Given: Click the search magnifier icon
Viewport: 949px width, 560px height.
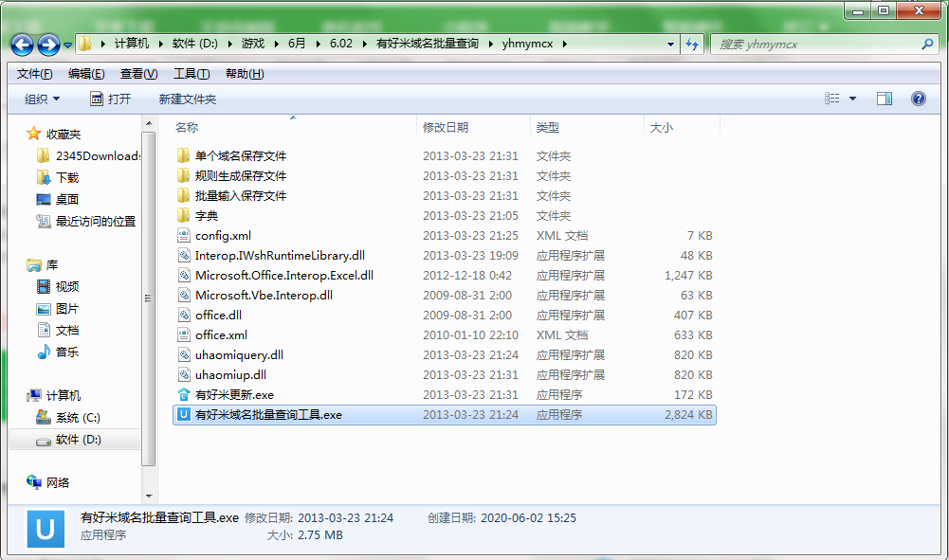Looking at the screenshot, I should (x=927, y=44).
